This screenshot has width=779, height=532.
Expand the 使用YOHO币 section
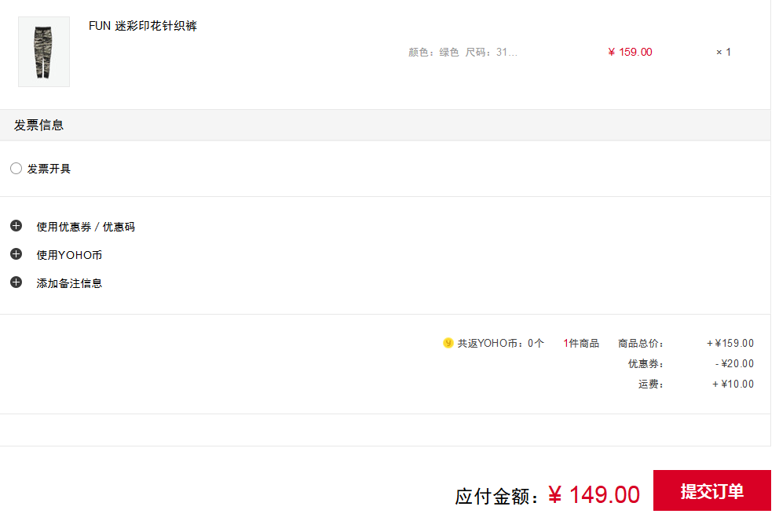69,255
